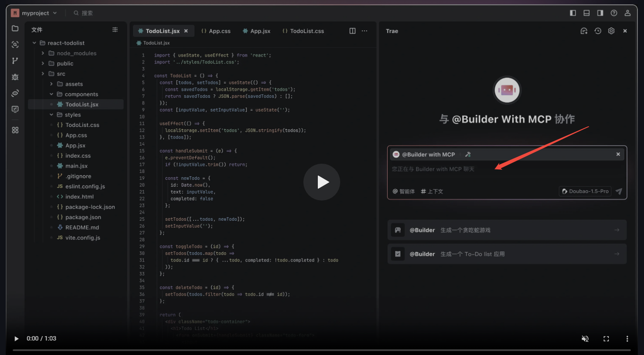The image size is (644, 355).
Task: Open chat history clock icon
Action: 597,31
